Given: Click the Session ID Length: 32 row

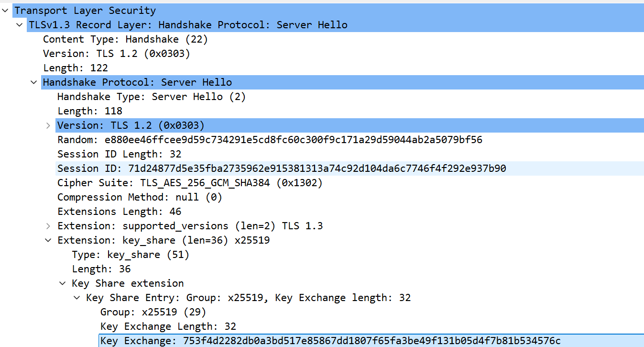Looking at the screenshot, I should pos(119,154).
